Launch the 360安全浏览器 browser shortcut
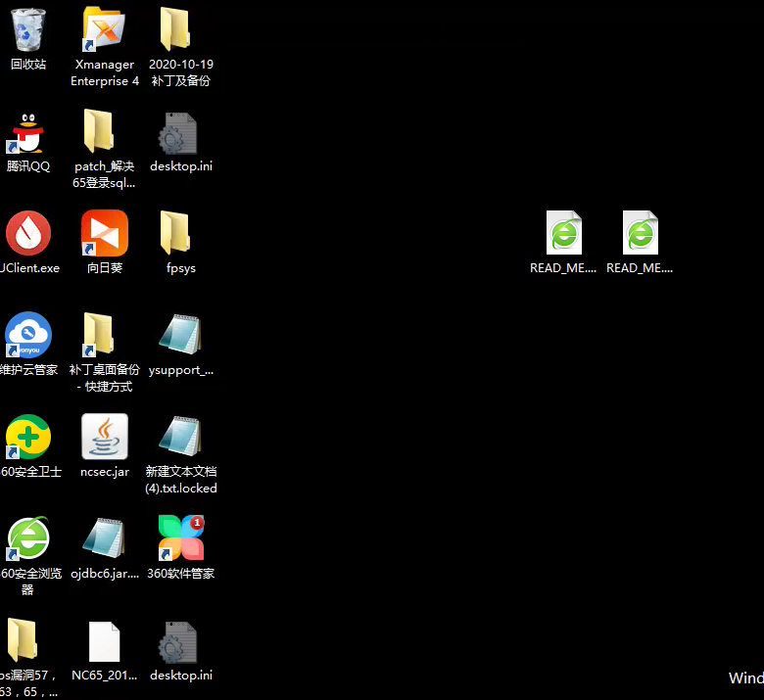The height and width of the screenshot is (700, 764). tap(27, 540)
